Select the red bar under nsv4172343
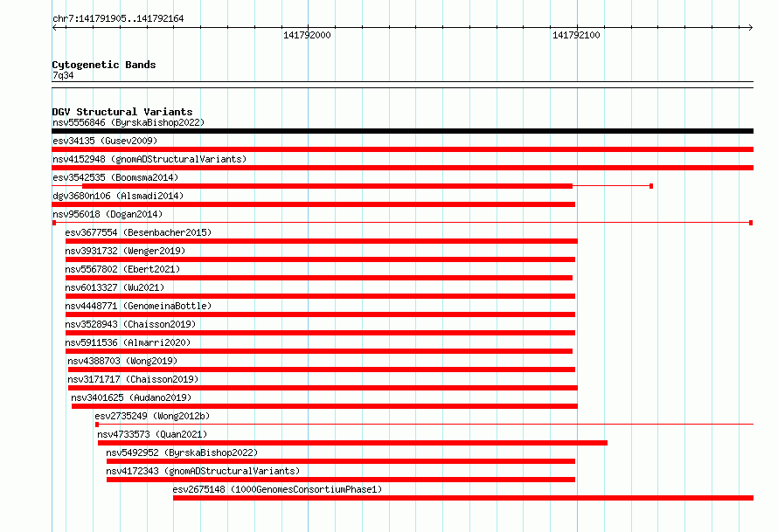The height and width of the screenshot is (532, 778). pyautogui.click(x=341, y=480)
